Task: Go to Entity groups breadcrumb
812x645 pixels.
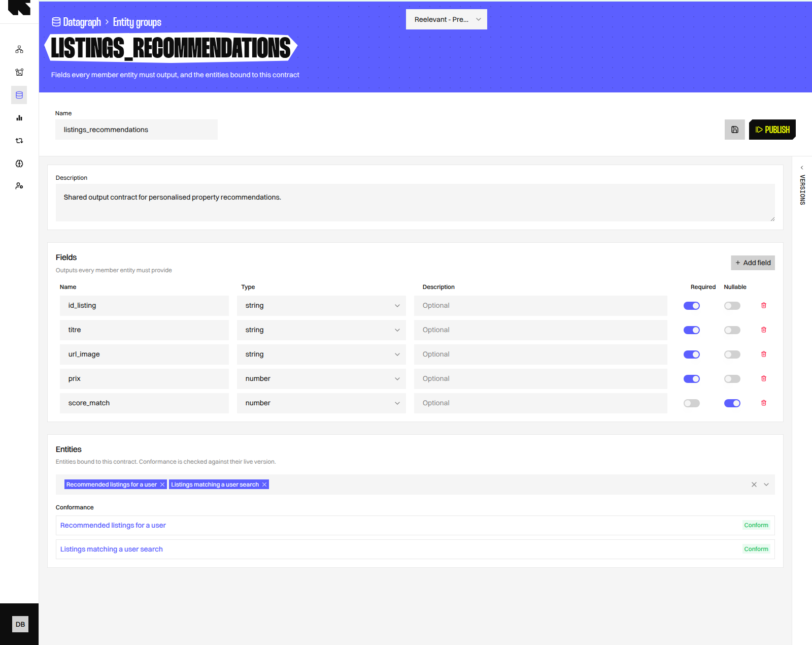Action: (137, 22)
